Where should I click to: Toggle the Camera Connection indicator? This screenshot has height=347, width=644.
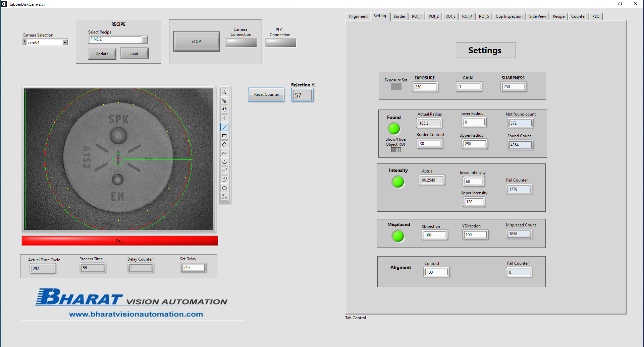tap(241, 43)
